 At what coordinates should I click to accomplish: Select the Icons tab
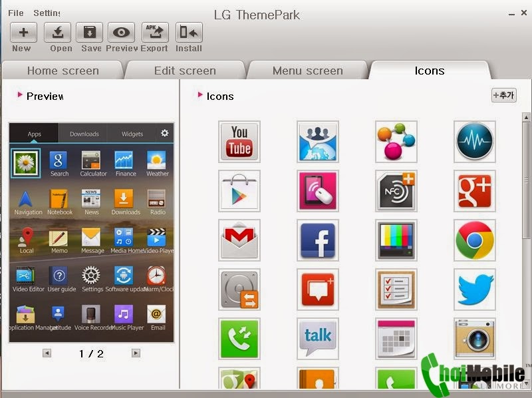[x=430, y=71]
